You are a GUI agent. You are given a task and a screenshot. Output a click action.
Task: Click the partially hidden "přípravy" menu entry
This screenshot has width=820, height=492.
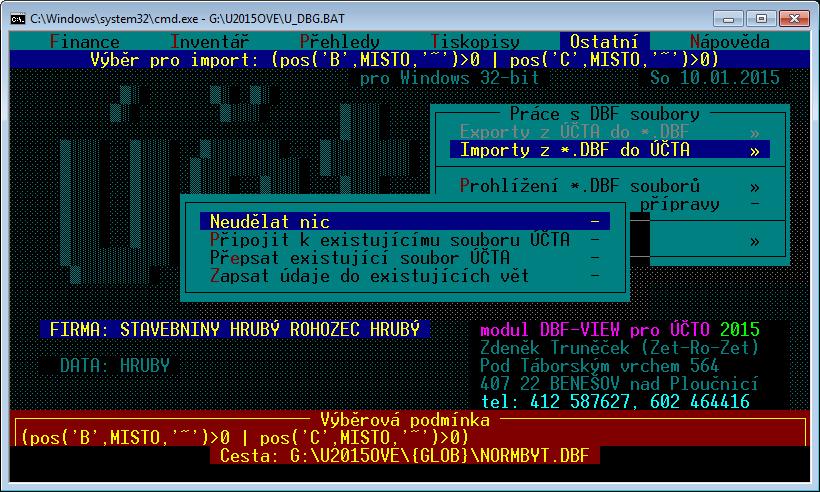pos(680,204)
